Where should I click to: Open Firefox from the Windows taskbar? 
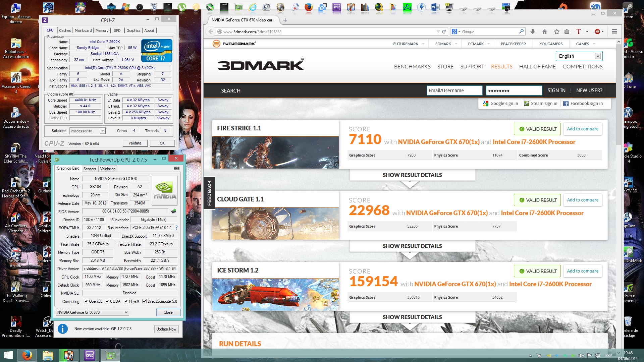tap(27, 355)
